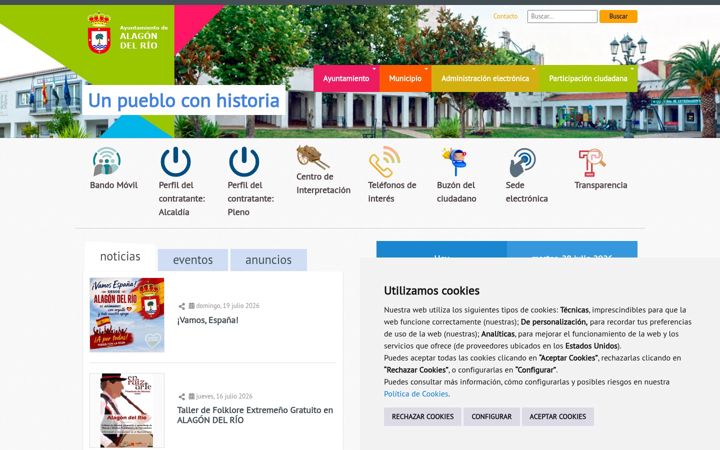Viewport: 720px width, 450px height.
Task: Open the Transparencia icon
Action: pos(592,163)
